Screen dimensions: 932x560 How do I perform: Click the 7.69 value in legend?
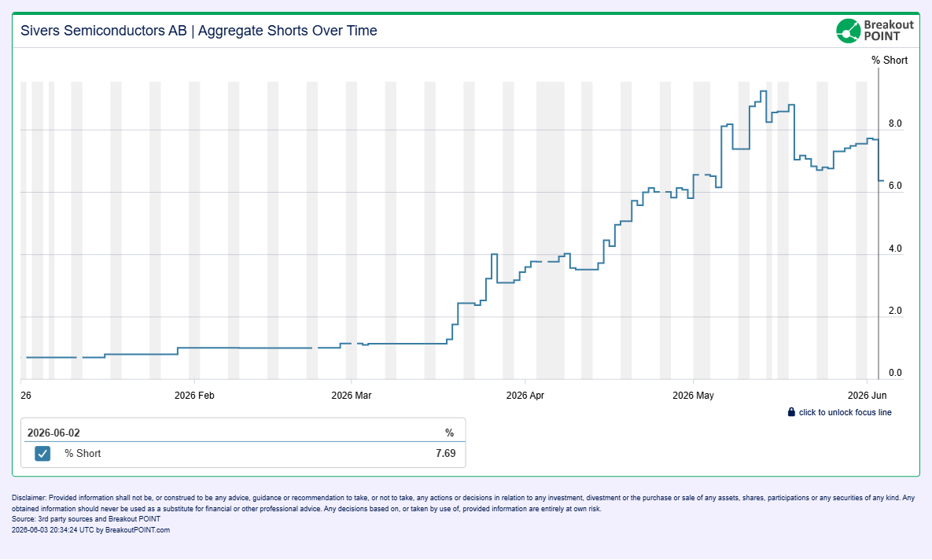click(446, 453)
